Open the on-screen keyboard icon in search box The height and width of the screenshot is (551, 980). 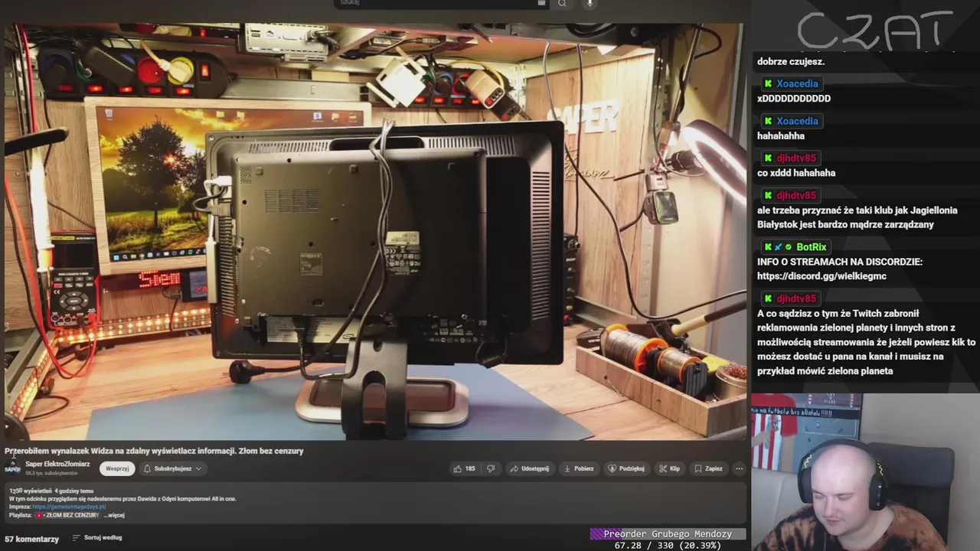click(x=541, y=3)
